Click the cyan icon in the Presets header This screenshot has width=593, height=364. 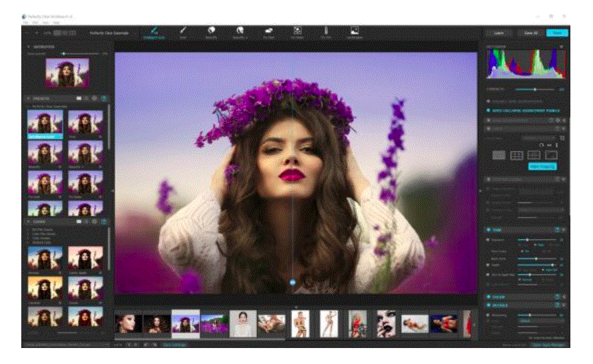coord(104,98)
